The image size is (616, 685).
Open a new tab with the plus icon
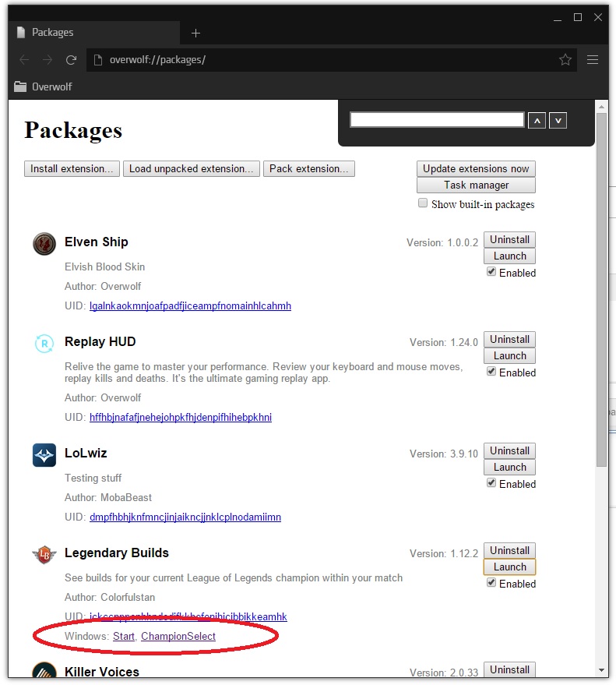pyautogui.click(x=196, y=34)
